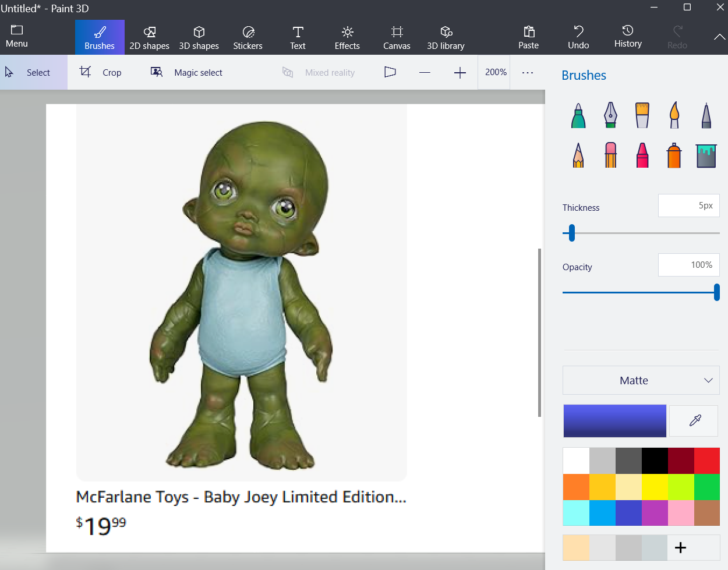This screenshot has height=570, width=728.
Task: Open the current blue color swatch
Action: tap(615, 421)
